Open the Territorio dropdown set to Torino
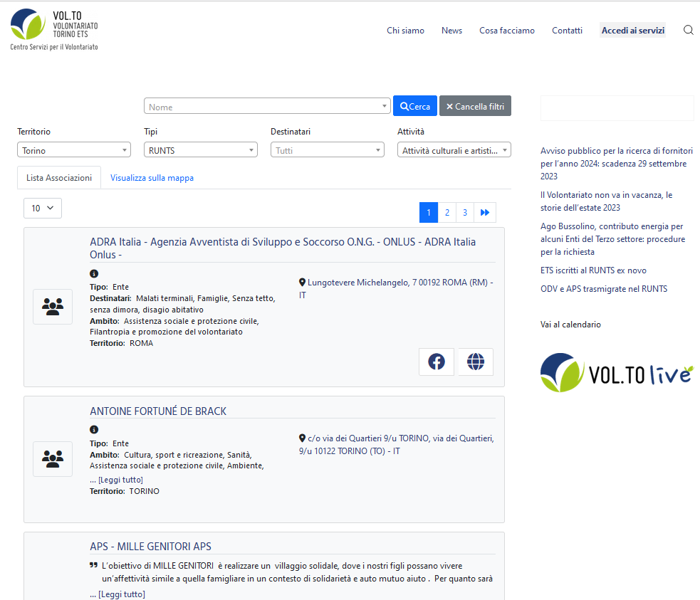Viewport: 700px width, 600px height. tap(73, 150)
